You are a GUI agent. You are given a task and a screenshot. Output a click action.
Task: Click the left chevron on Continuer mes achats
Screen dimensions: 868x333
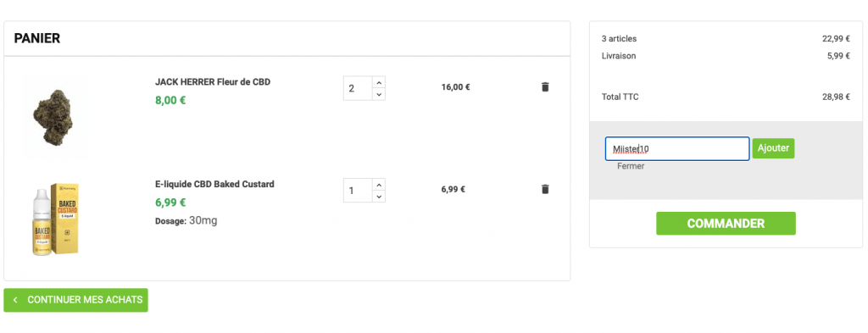pos(15,300)
